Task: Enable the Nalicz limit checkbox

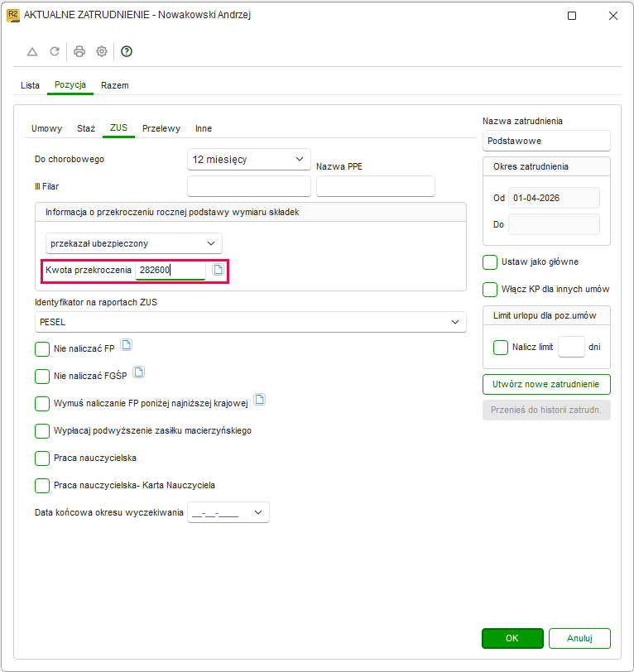Action: 501,347
